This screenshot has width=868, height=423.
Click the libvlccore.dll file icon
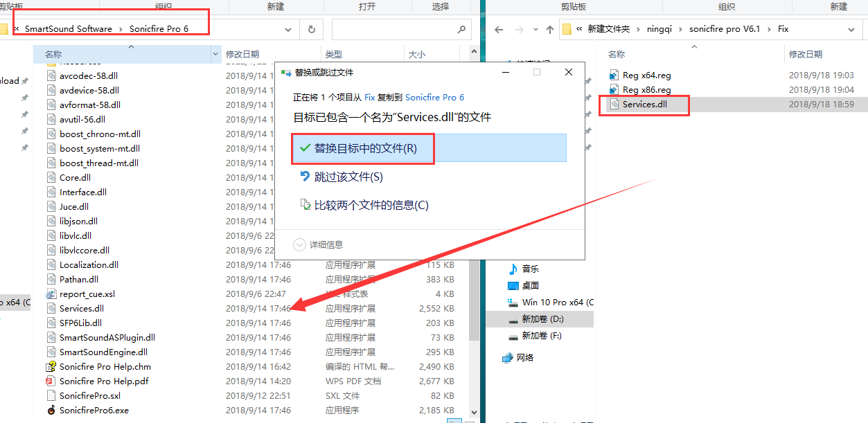[x=51, y=250]
